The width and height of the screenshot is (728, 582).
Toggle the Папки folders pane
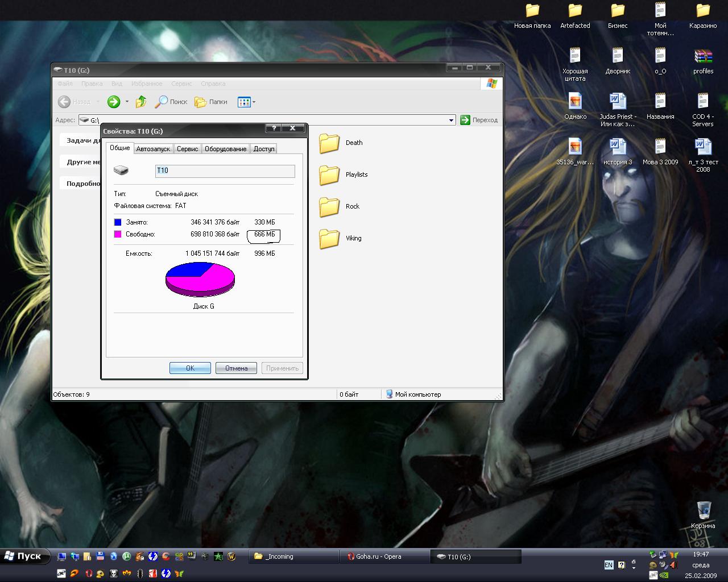pos(211,102)
